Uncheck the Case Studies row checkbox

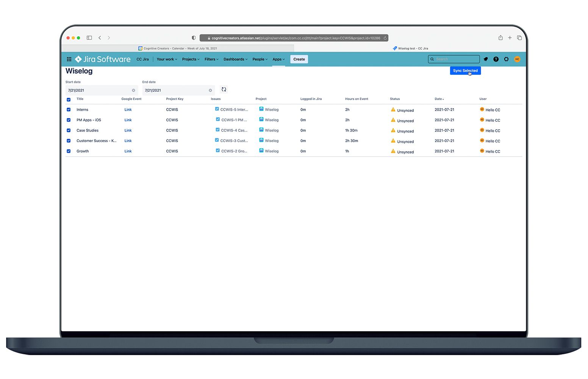click(x=69, y=130)
